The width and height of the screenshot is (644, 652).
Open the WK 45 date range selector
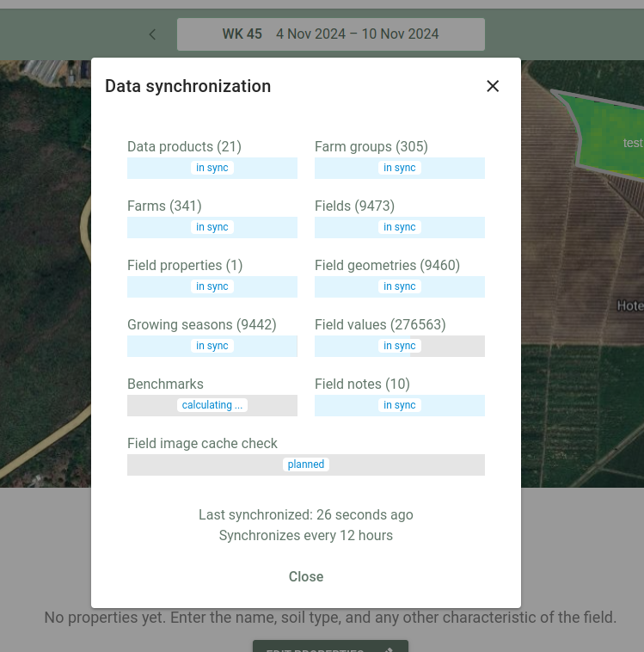click(x=330, y=34)
